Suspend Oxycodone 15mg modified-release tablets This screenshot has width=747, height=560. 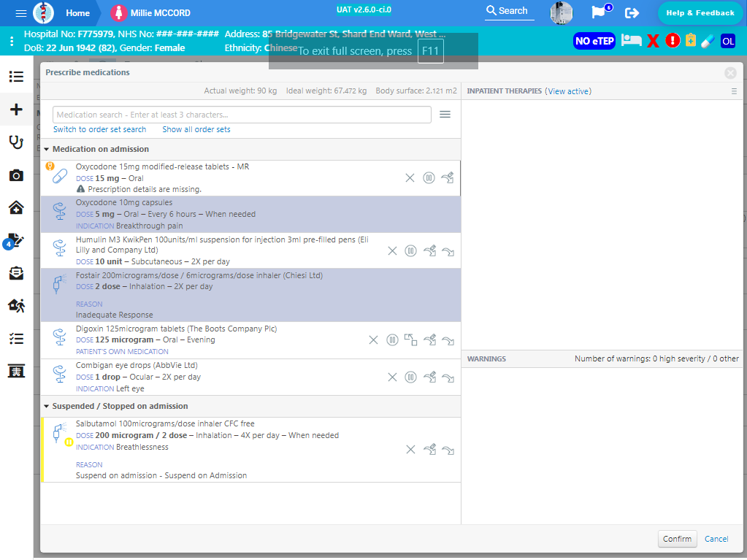(x=429, y=178)
